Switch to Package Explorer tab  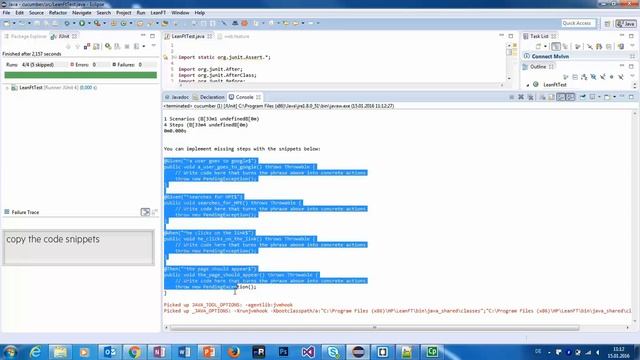25,36
